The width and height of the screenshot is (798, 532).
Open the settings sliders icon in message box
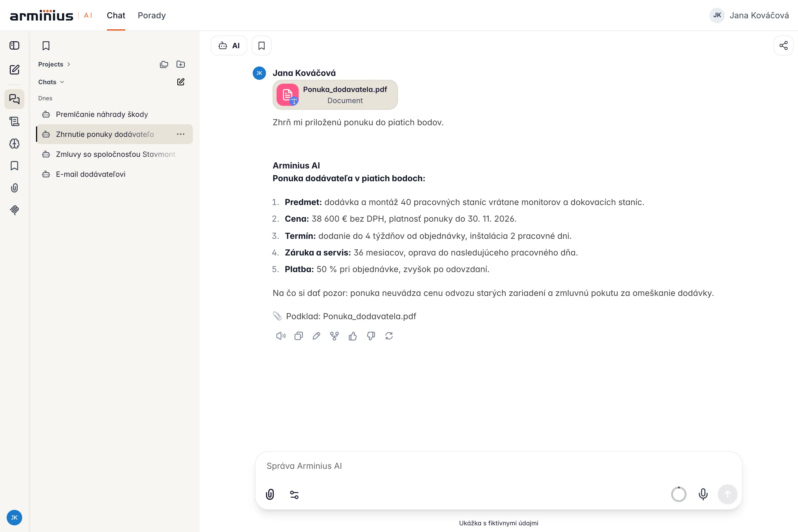click(x=294, y=495)
